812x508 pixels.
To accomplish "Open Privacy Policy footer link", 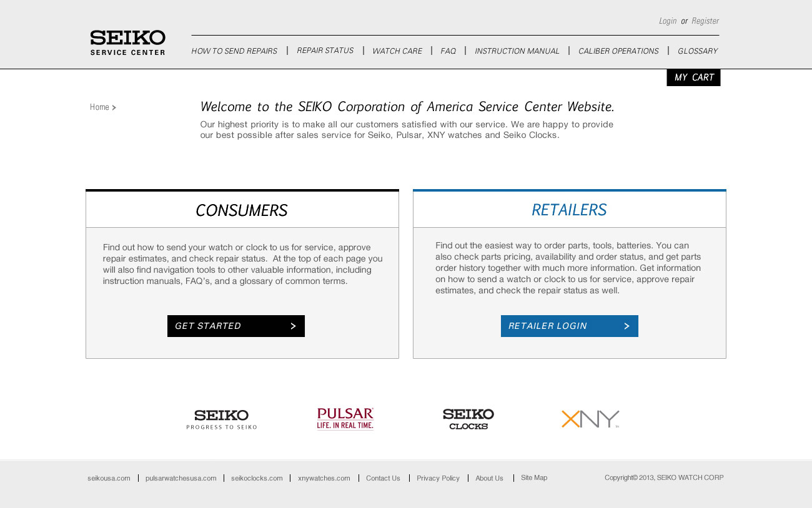I will (438, 478).
